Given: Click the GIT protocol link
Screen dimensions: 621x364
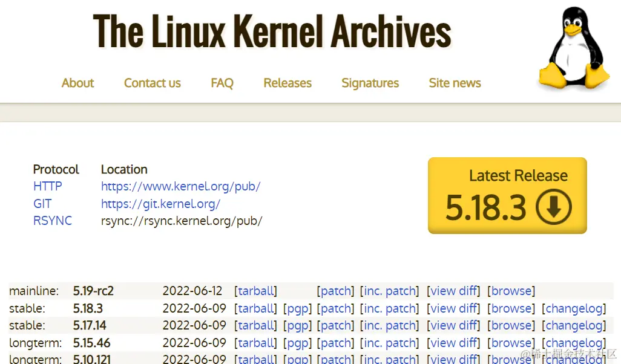Looking at the screenshot, I should [x=42, y=203].
